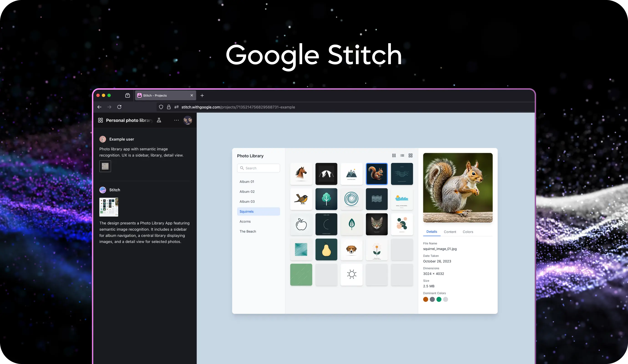Click the user profile avatar
This screenshot has width=628, height=364.
[x=187, y=120]
